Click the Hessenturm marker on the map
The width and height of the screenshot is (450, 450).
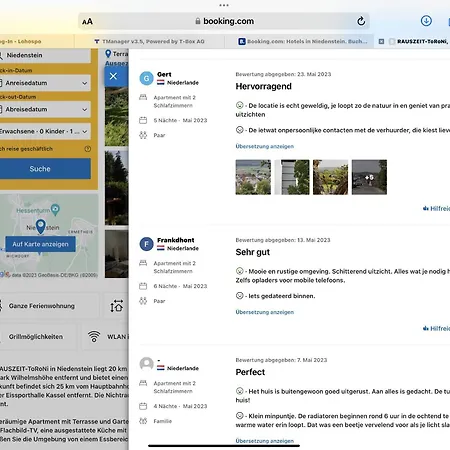point(56,209)
